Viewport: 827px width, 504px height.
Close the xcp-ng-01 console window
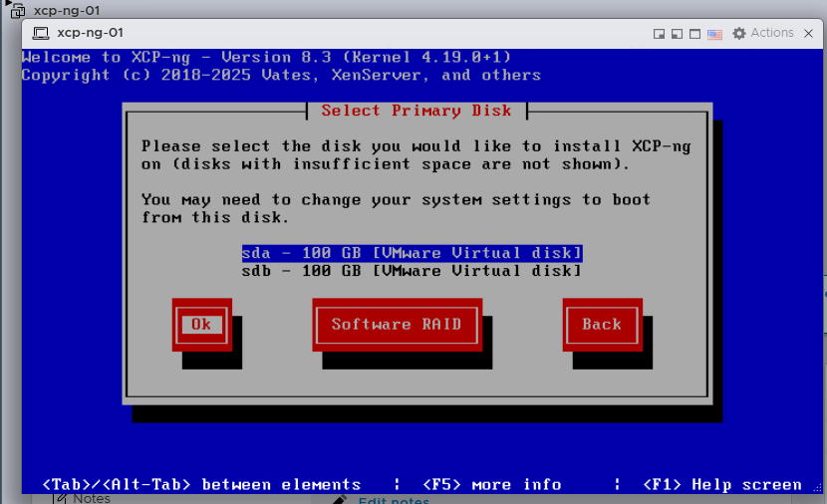pyautogui.click(x=809, y=33)
